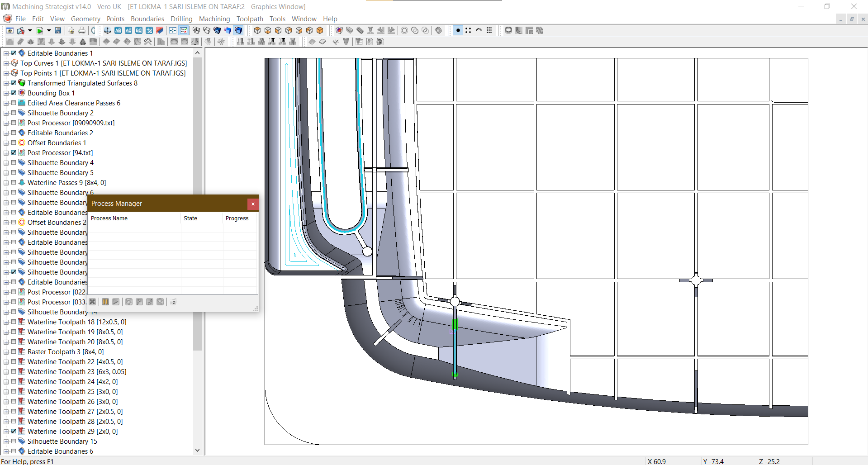The width and height of the screenshot is (868, 465).
Task: Open the Geometry menu
Action: pyautogui.click(x=85, y=19)
